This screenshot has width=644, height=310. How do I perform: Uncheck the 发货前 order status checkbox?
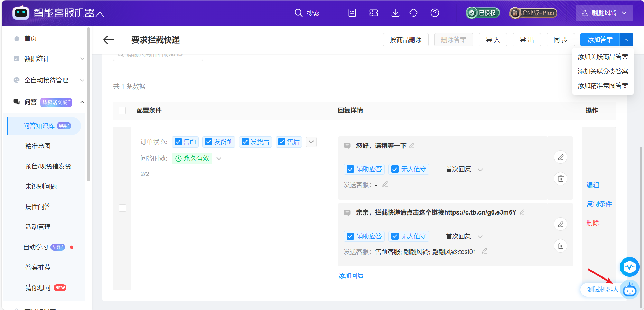pyautogui.click(x=208, y=142)
